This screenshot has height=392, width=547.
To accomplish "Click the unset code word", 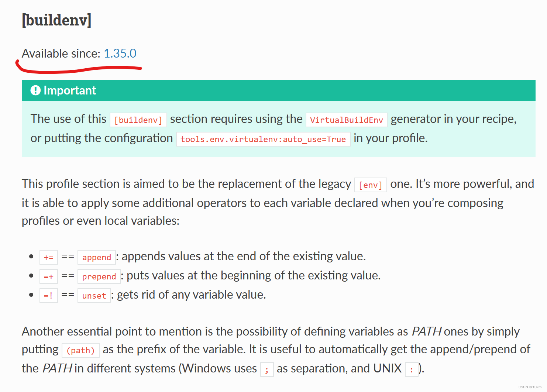I will (94, 296).
